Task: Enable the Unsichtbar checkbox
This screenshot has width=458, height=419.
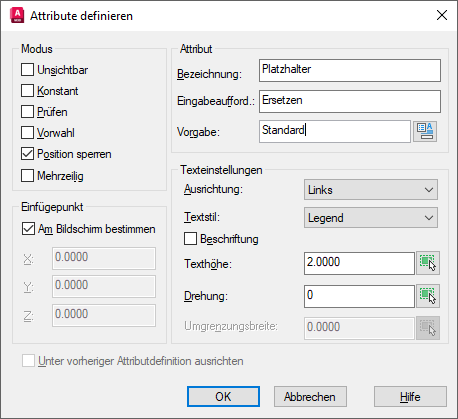Action: point(27,70)
